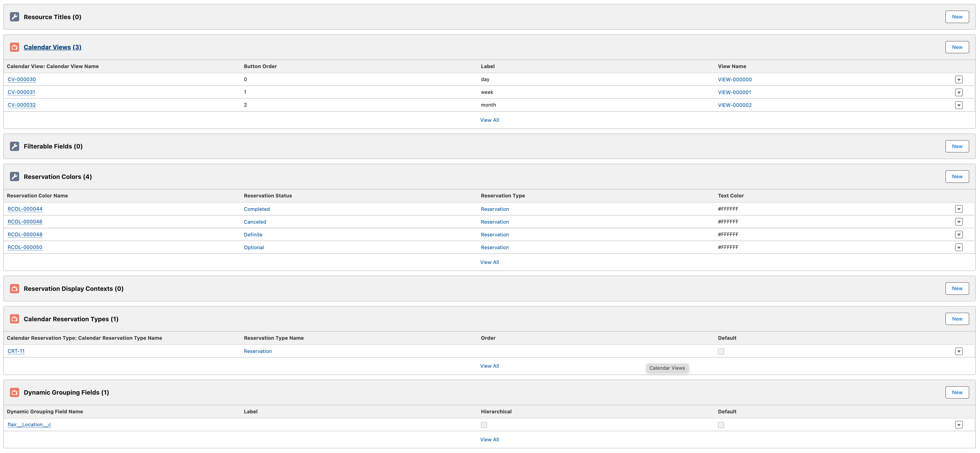Toggle Hierarchical checkbox for flair__Location__c
This screenshot has height=453, width=980.
pyautogui.click(x=484, y=425)
